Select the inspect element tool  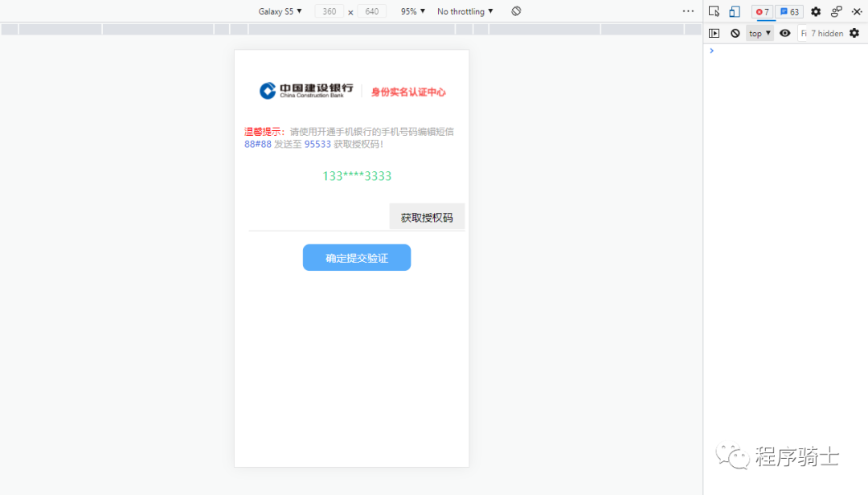[x=714, y=11]
